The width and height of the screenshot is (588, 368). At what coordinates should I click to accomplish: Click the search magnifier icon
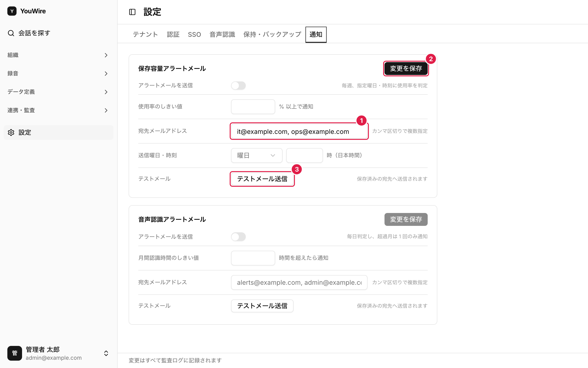coord(11,33)
